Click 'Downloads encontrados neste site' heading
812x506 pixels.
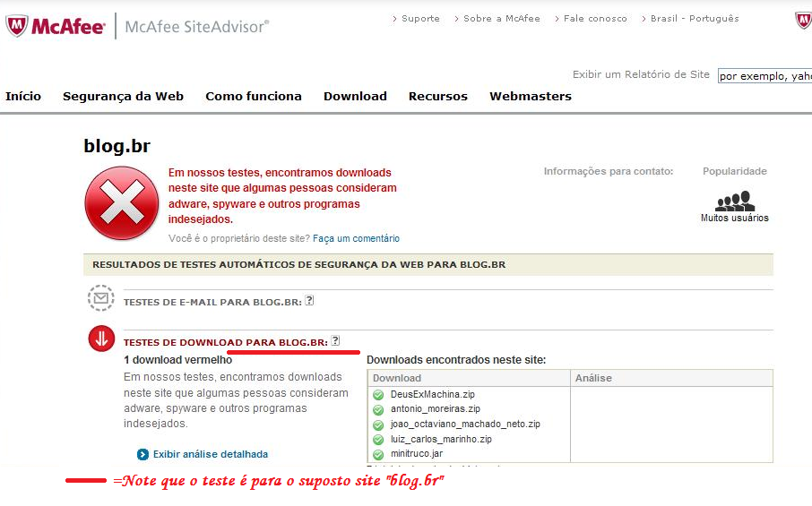pyautogui.click(x=456, y=360)
